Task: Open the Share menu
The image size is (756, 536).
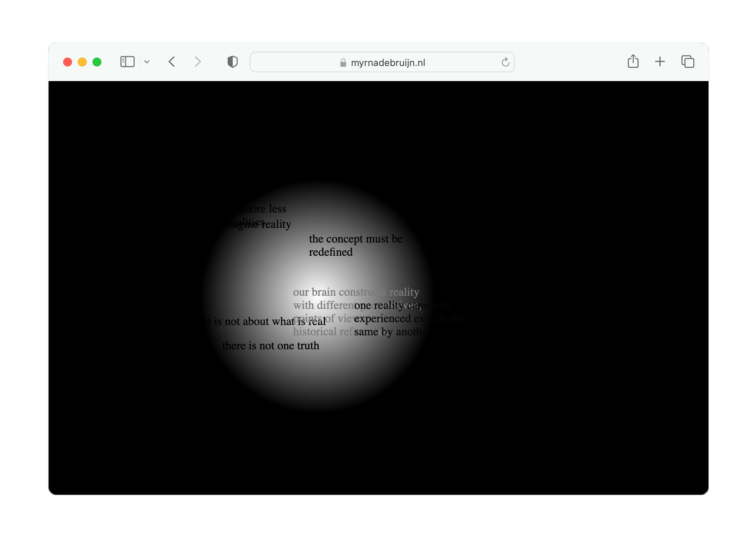Action: 633,61
